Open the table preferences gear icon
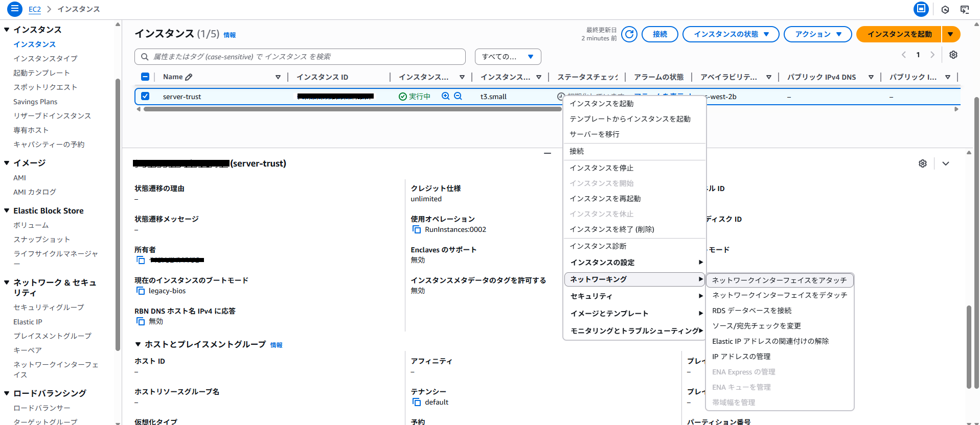The height and width of the screenshot is (425, 980). pos(953,55)
